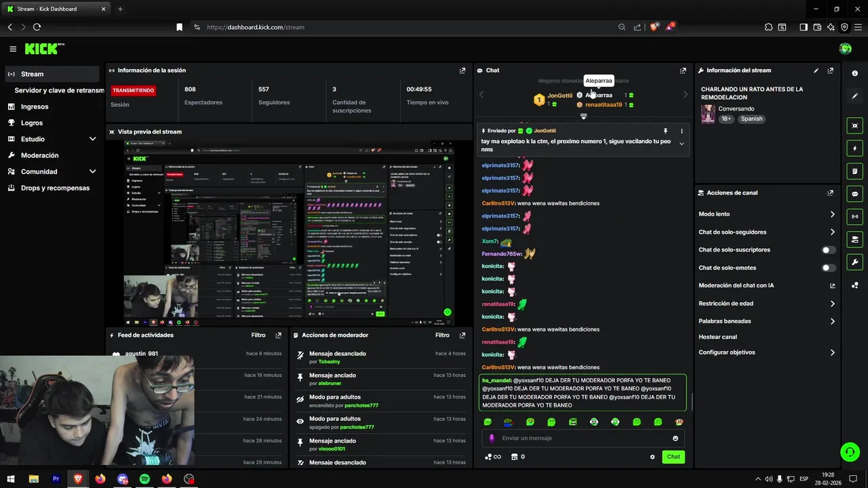Open File Explorer from the taskbar
This screenshot has width=868, height=488.
coord(34,479)
